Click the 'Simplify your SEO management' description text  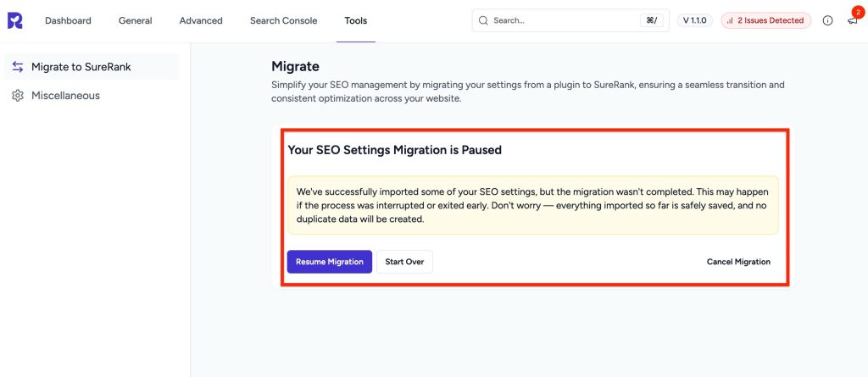[x=527, y=91]
